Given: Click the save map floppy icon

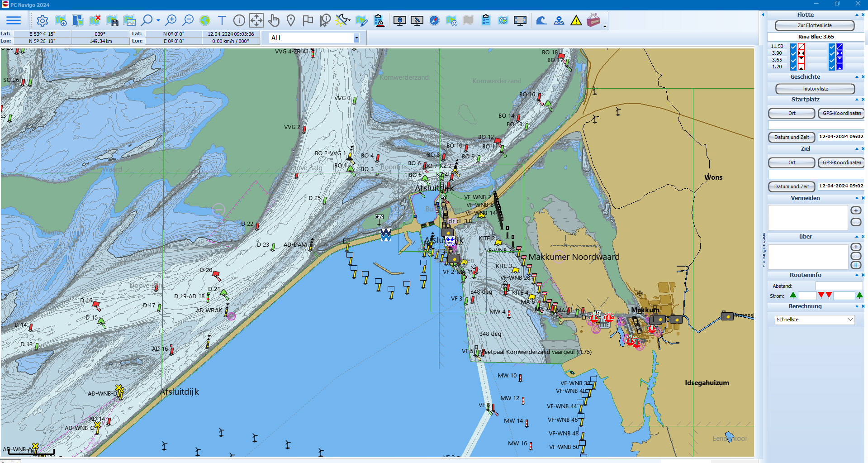Looking at the screenshot, I should click(112, 21).
